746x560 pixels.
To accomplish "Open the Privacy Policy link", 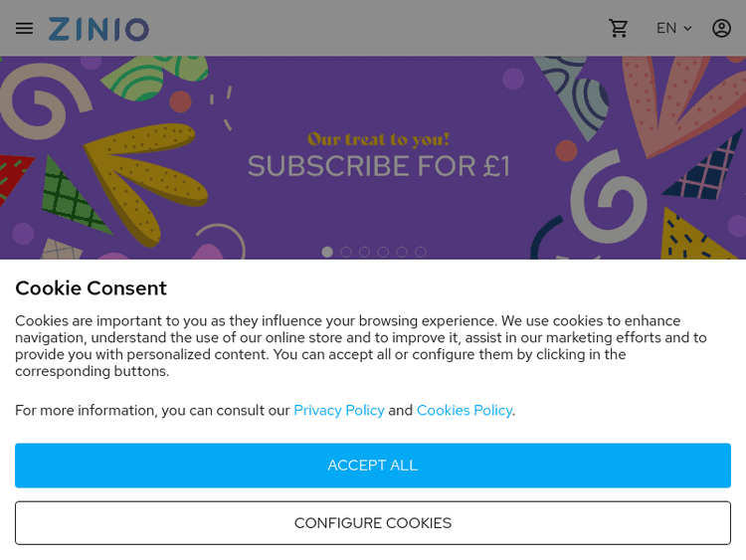I will coord(338,410).
